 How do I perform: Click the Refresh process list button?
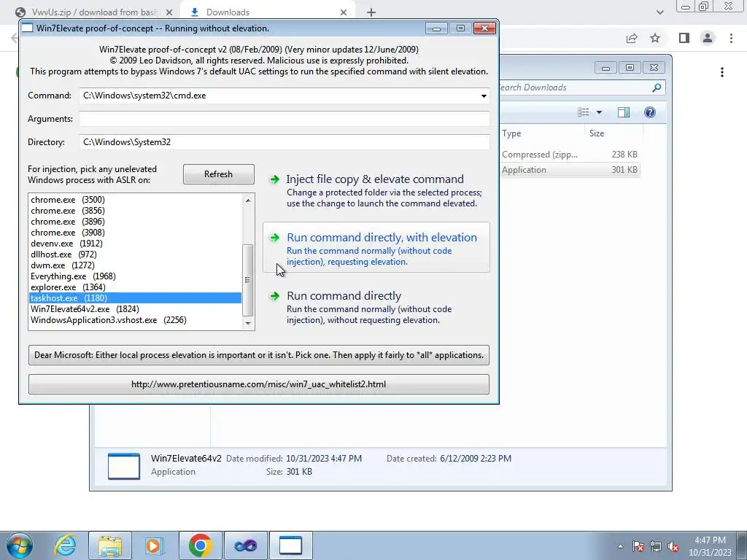(x=219, y=174)
